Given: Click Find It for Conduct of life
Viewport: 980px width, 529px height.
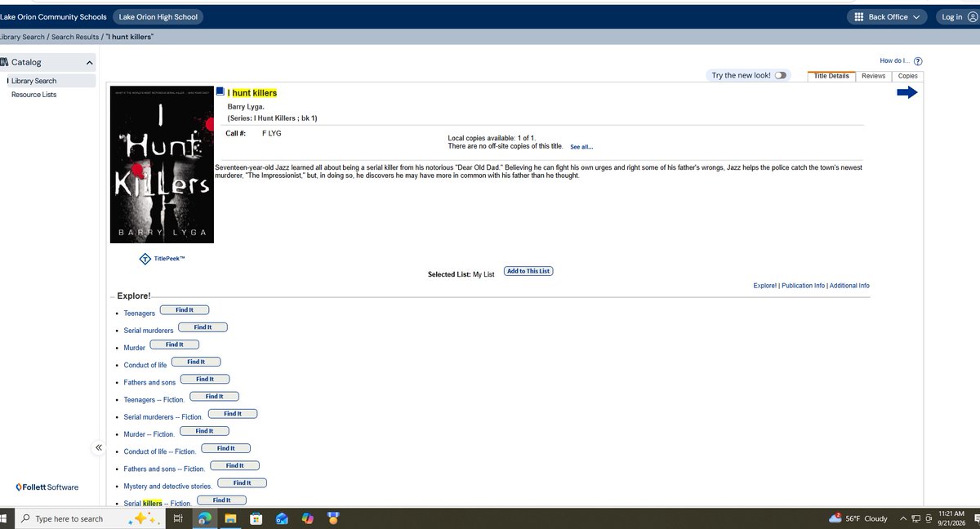Looking at the screenshot, I should tap(196, 362).
